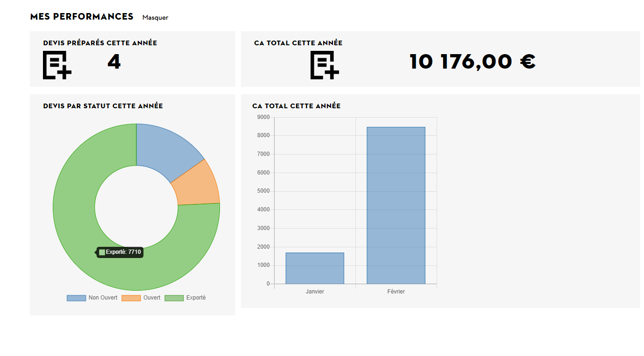The width and height of the screenshot is (644, 356).
Task: Toggle the Exporté legend color box
Action: pyautogui.click(x=174, y=298)
